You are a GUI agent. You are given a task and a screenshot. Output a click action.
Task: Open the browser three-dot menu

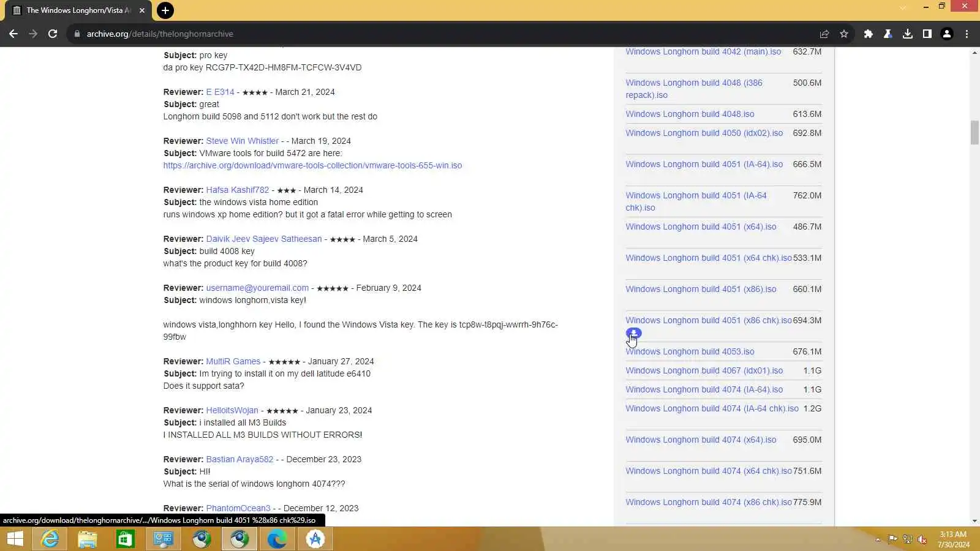tap(967, 34)
